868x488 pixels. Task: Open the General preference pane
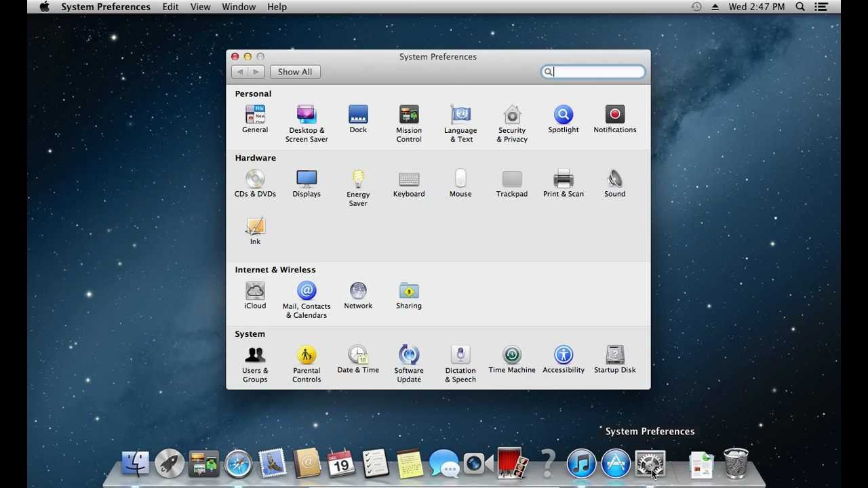coord(255,119)
